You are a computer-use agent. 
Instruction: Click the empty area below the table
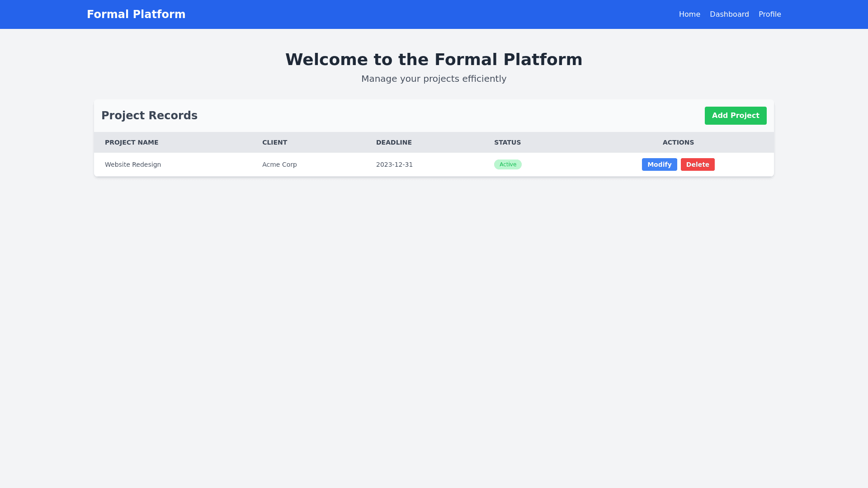pyautogui.click(x=434, y=316)
